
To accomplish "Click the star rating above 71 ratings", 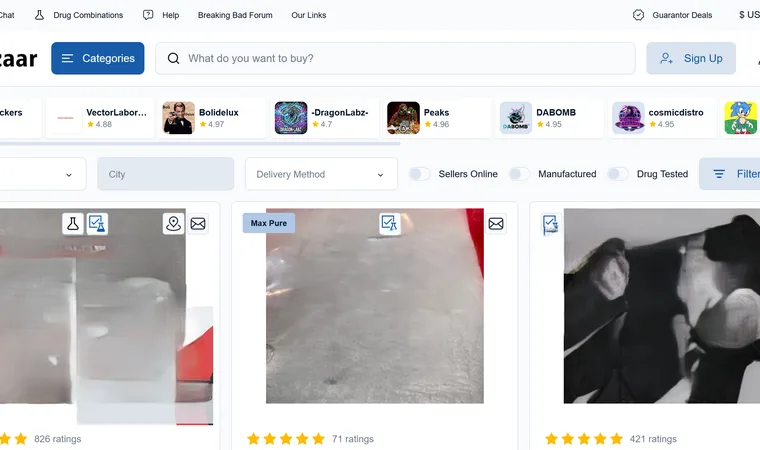I will click(x=286, y=439).
